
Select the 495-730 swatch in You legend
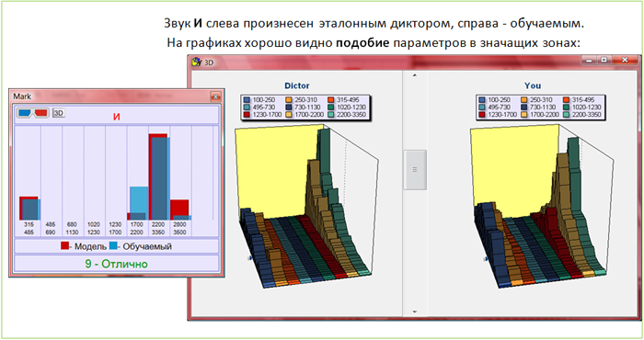[x=482, y=107]
